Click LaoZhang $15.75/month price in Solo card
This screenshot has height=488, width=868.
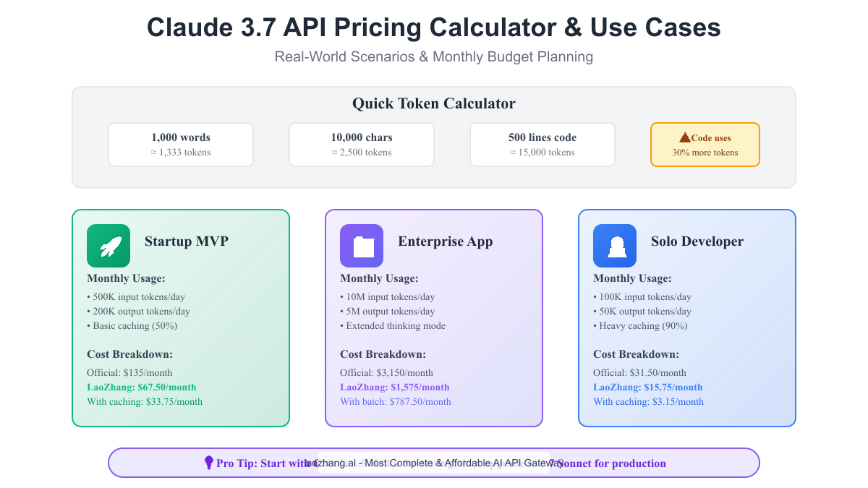point(648,388)
